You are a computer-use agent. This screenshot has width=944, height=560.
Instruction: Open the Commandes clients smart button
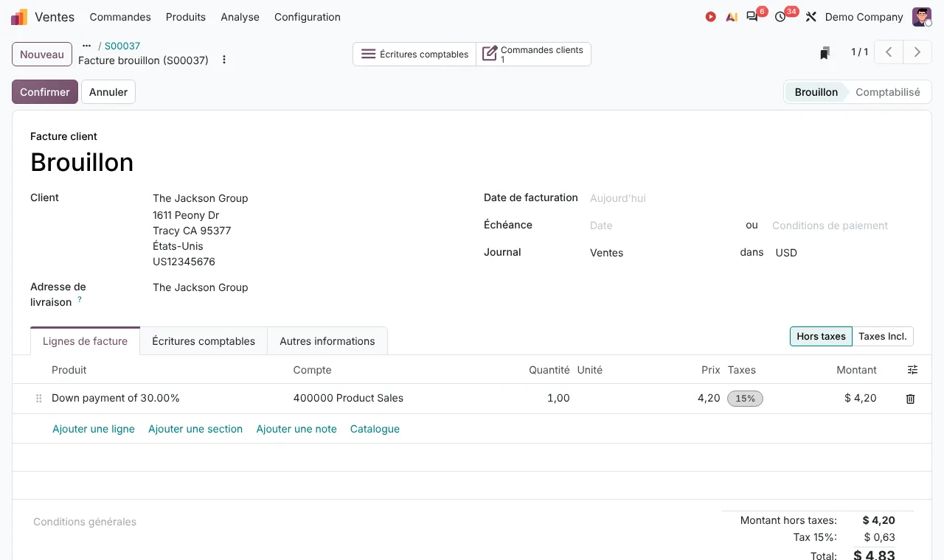[x=534, y=54]
